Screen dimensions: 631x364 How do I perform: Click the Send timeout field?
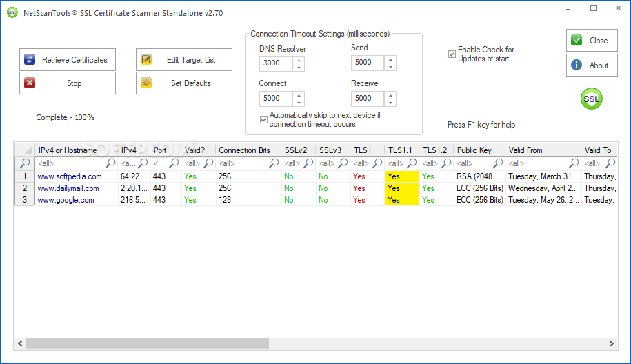368,63
